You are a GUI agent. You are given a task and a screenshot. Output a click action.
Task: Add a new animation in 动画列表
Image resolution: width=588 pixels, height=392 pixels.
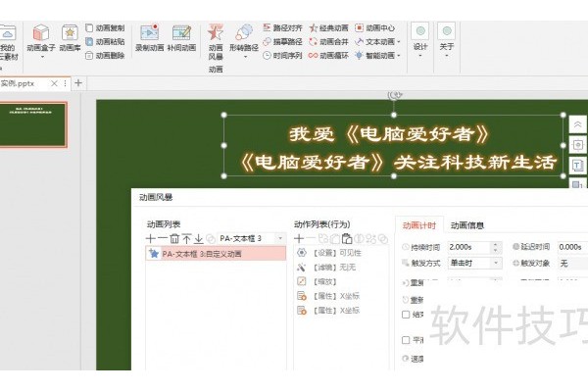(x=150, y=238)
